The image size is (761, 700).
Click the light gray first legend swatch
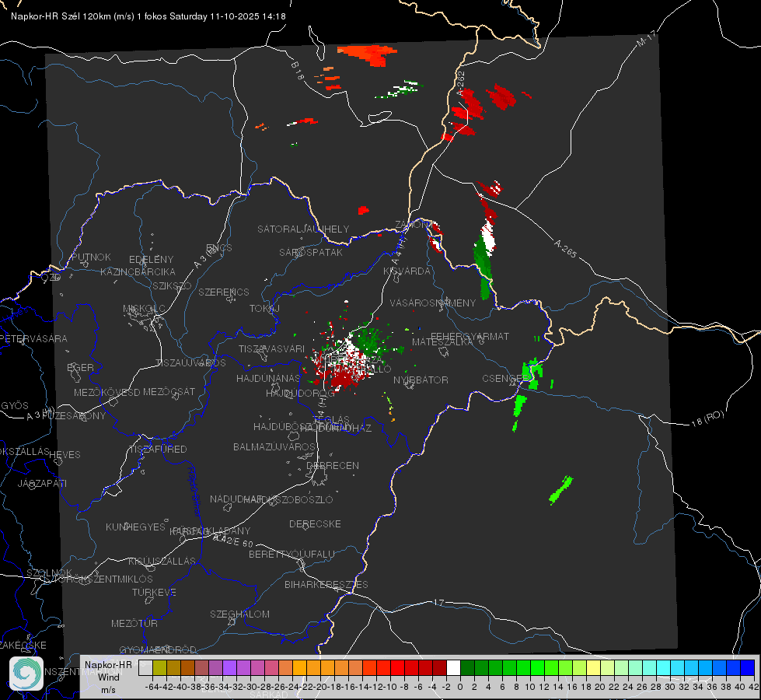[145, 668]
